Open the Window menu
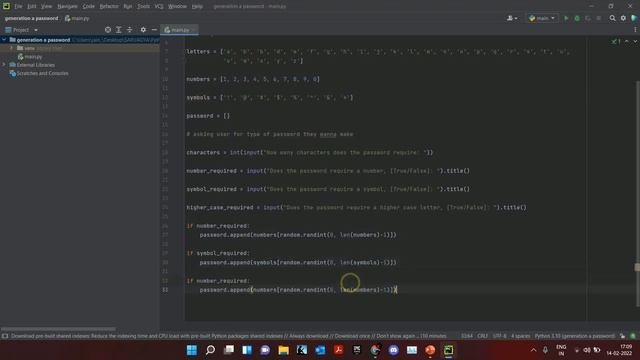 [x=178, y=6]
